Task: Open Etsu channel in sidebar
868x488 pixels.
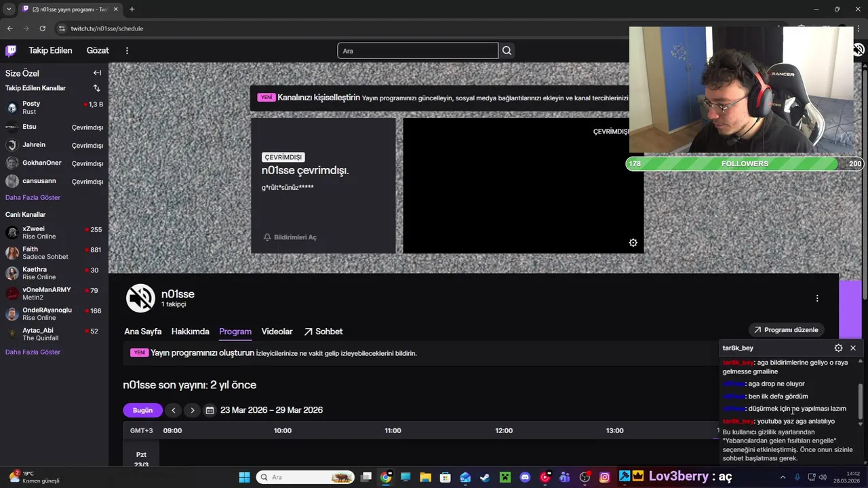Action: click(54, 127)
